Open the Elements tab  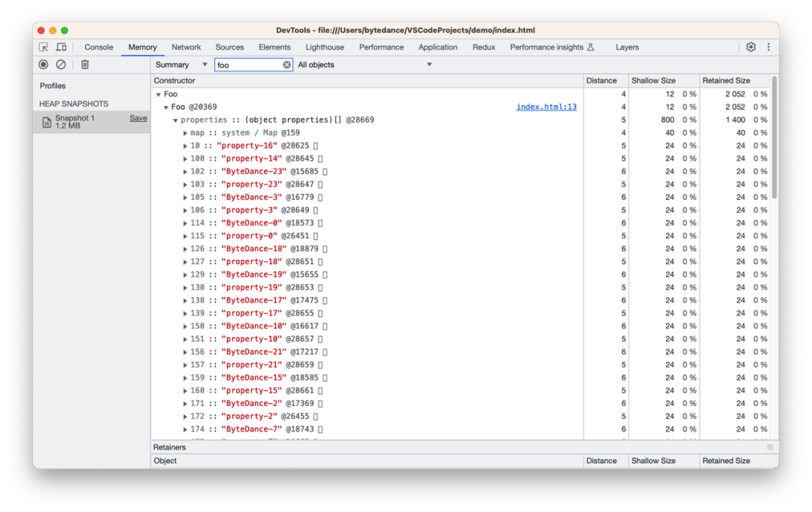point(274,47)
